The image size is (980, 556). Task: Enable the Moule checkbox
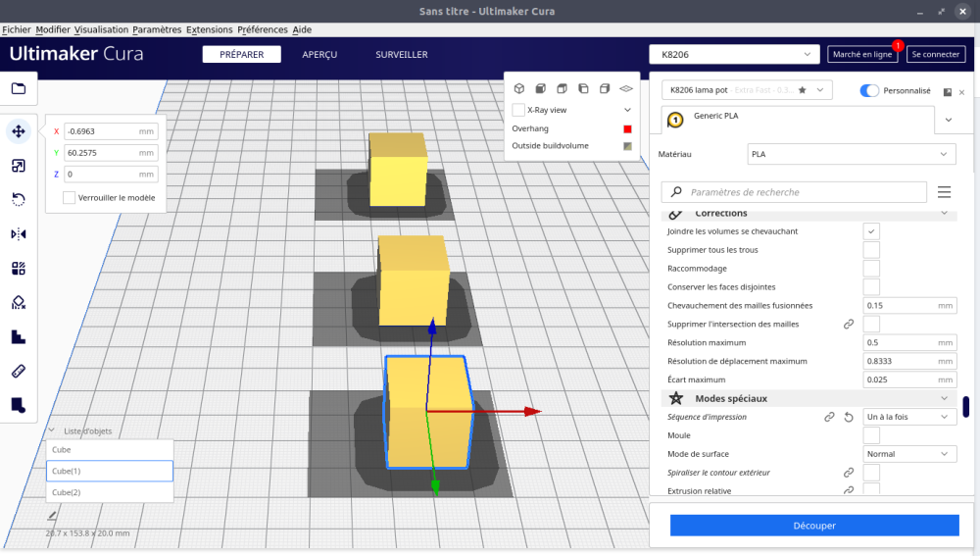click(x=871, y=435)
